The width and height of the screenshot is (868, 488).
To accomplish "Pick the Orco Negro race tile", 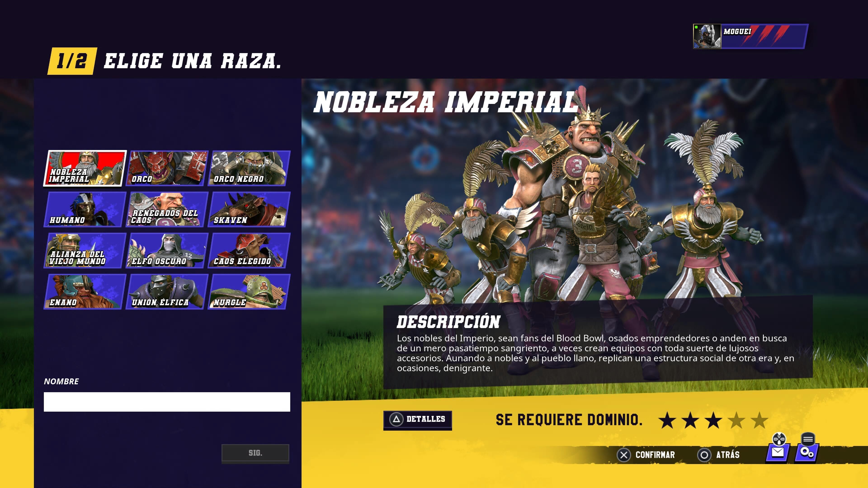I will pyautogui.click(x=249, y=168).
